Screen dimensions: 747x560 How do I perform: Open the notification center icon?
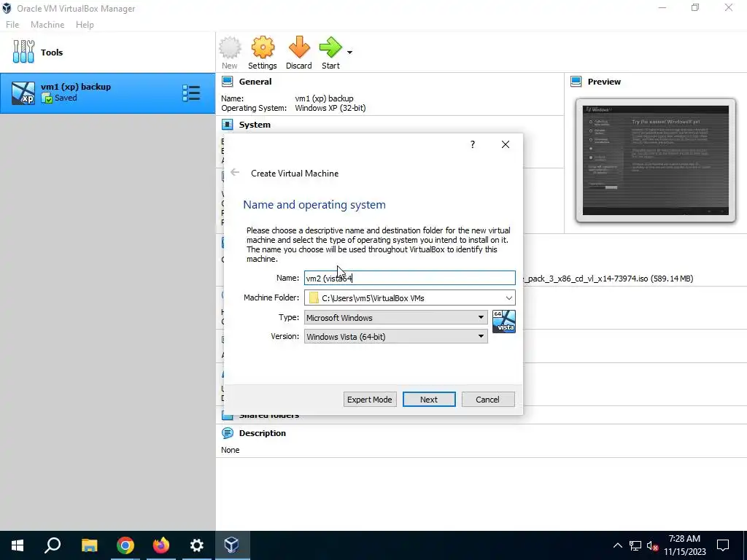point(723,545)
